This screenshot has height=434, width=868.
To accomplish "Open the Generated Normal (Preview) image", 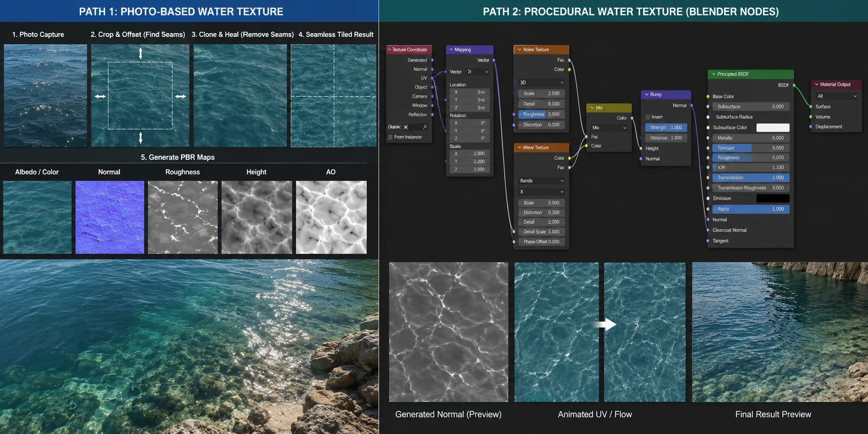I will 449,332.
